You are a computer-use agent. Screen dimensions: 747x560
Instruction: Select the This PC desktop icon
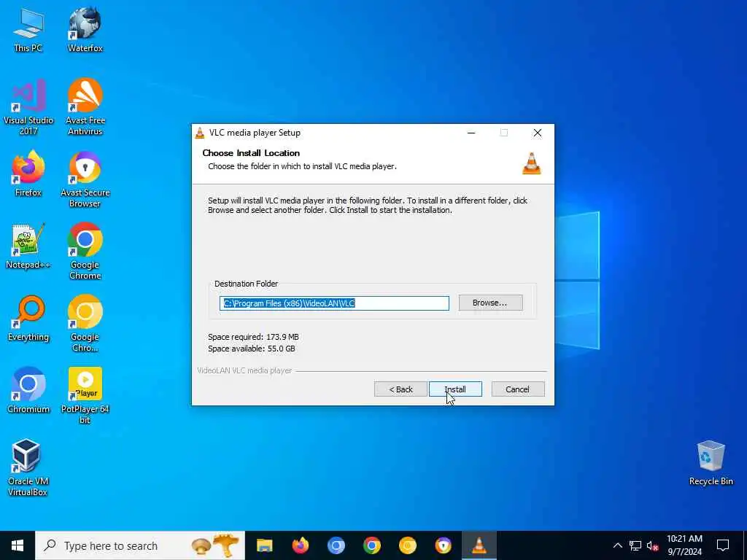[x=28, y=31]
